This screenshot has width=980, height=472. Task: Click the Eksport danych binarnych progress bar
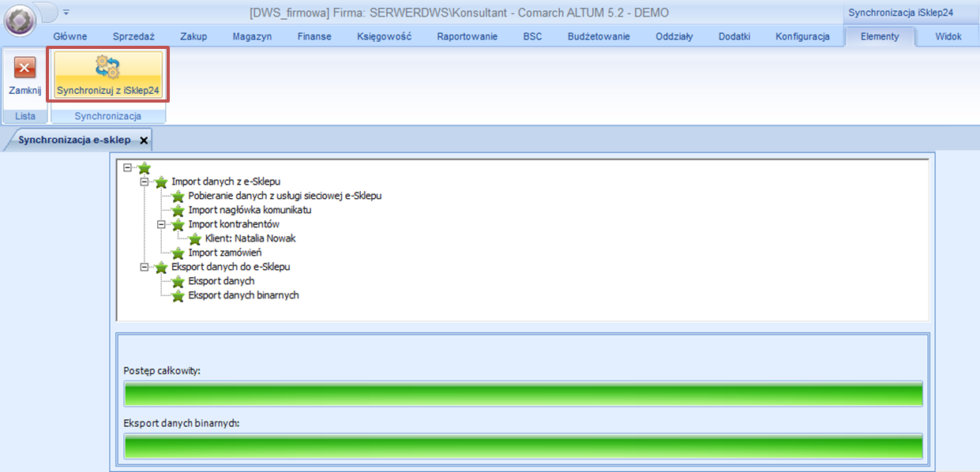tap(524, 446)
